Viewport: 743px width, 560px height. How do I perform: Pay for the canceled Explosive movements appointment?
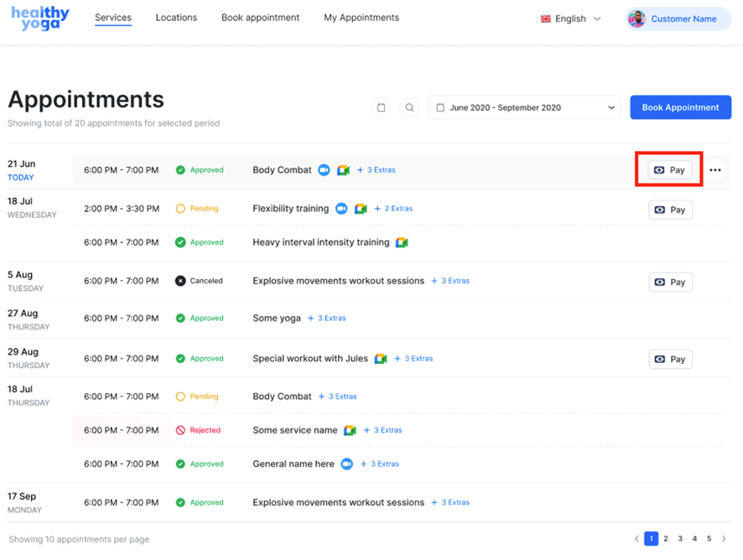(670, 283)
